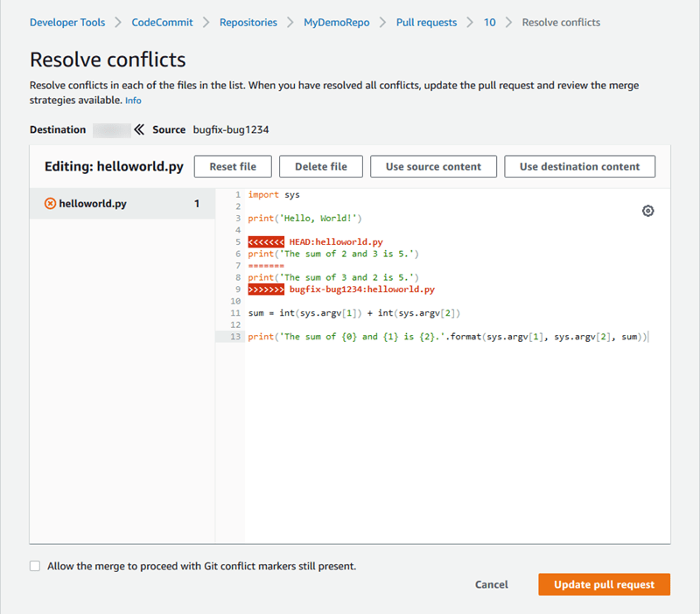
Task: Click the Info link under the description
Action: (132, 100)
